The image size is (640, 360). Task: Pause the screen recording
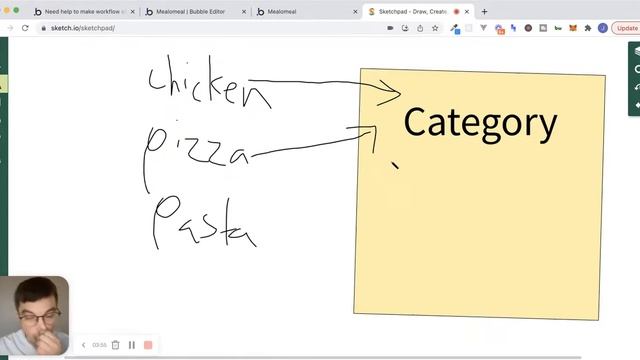pyautogui.click(x=131, y=345)
